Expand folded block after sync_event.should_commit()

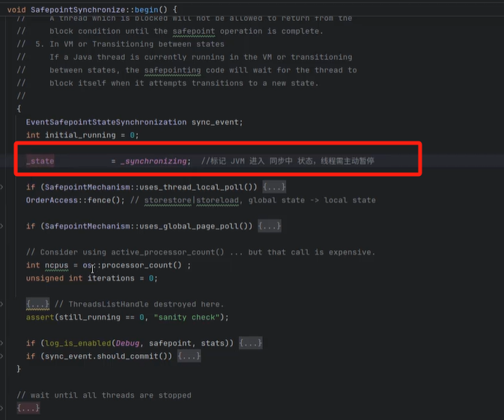tap(189, 356)
